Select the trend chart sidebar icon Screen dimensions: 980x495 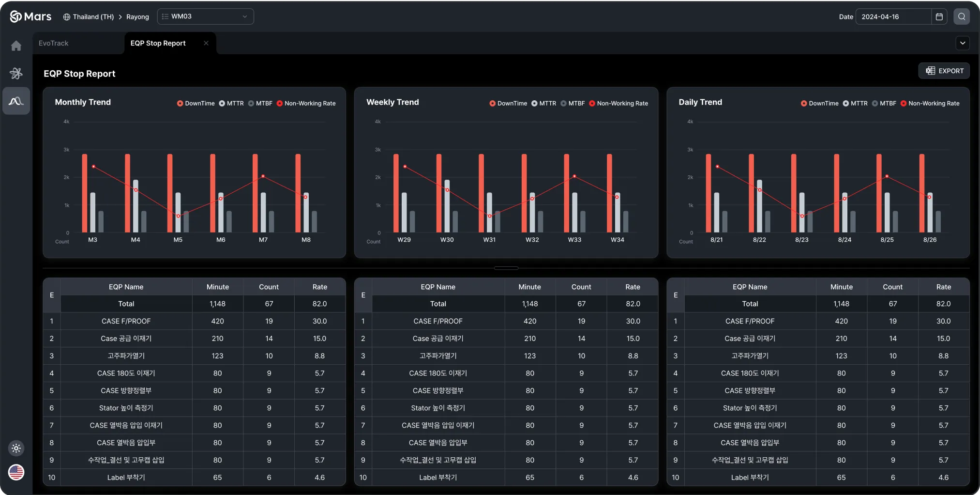pos(16,101)
